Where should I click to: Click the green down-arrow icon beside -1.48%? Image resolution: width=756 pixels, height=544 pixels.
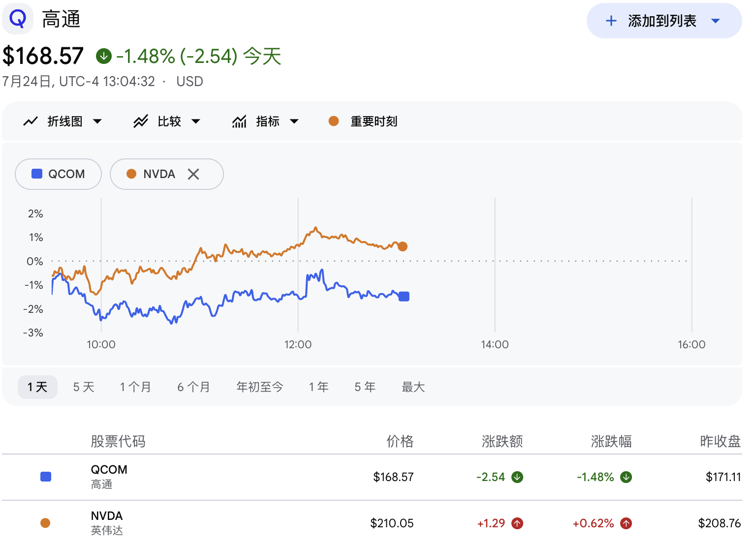(x=104, y=56)
